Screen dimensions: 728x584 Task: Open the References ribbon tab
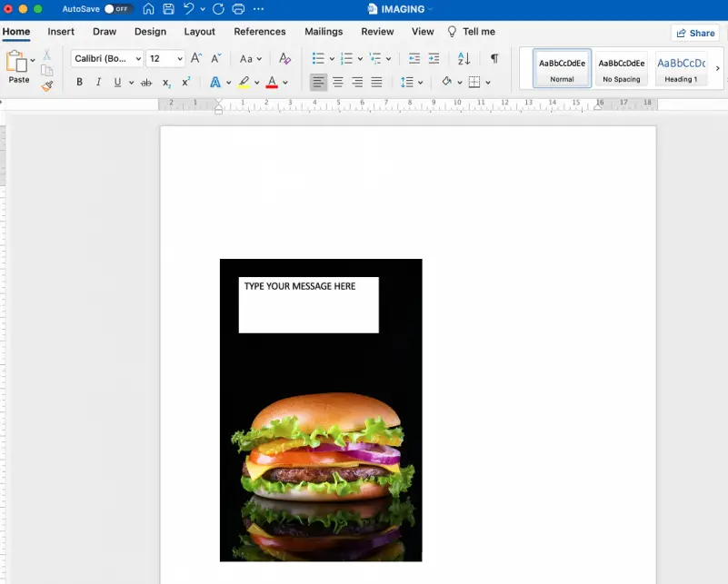pos(260,32)
